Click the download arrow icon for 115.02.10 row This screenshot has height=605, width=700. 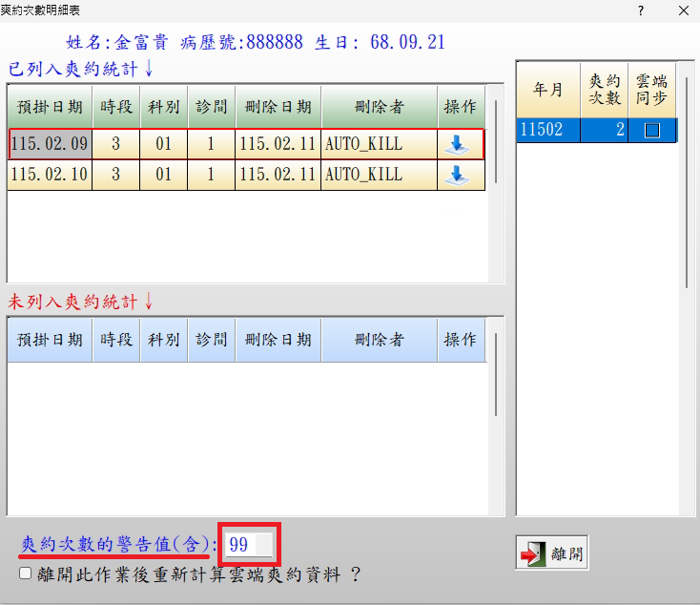(460, 175)
